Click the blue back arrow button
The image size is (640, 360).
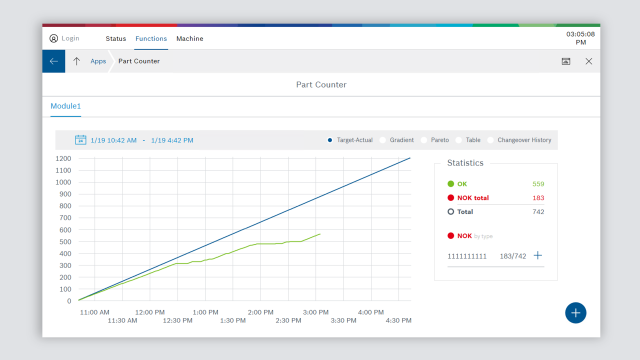pyautogui.click(x=53, y=61)
